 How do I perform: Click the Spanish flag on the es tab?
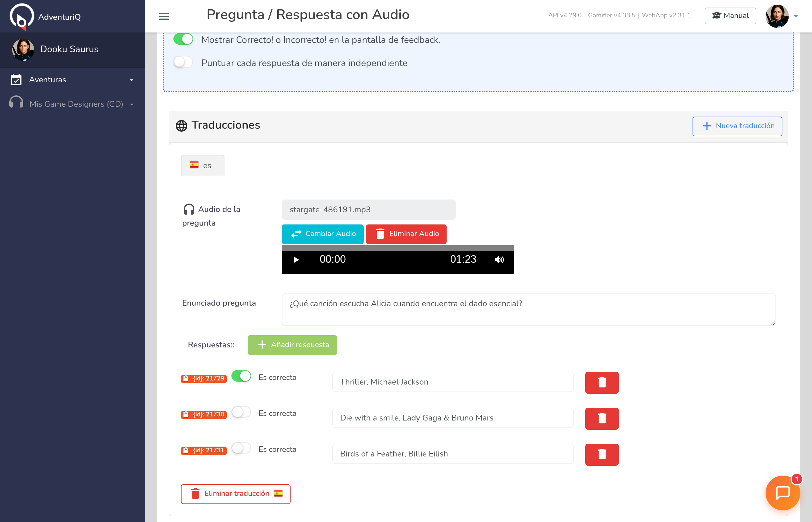tap(194, 165)
